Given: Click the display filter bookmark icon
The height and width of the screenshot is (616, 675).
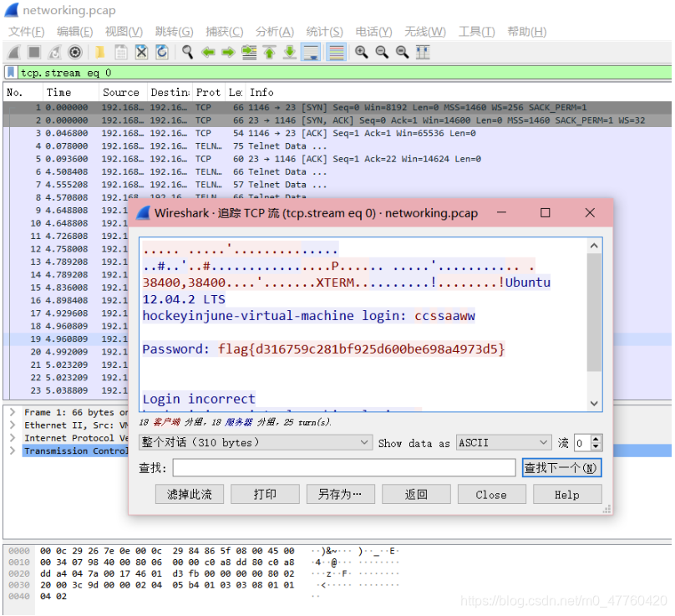Looking at the screenshot, I should coord(11,73).
